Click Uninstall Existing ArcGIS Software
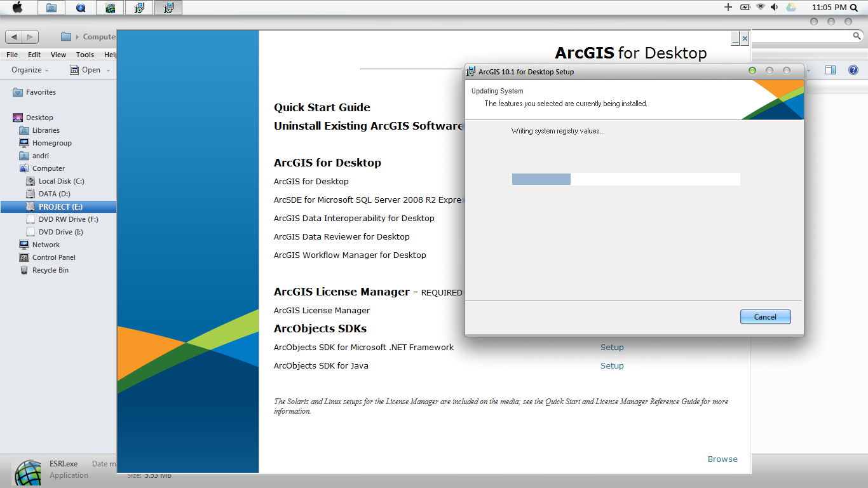868x488 pixels. pyautogui.click(x=369, y=126)
